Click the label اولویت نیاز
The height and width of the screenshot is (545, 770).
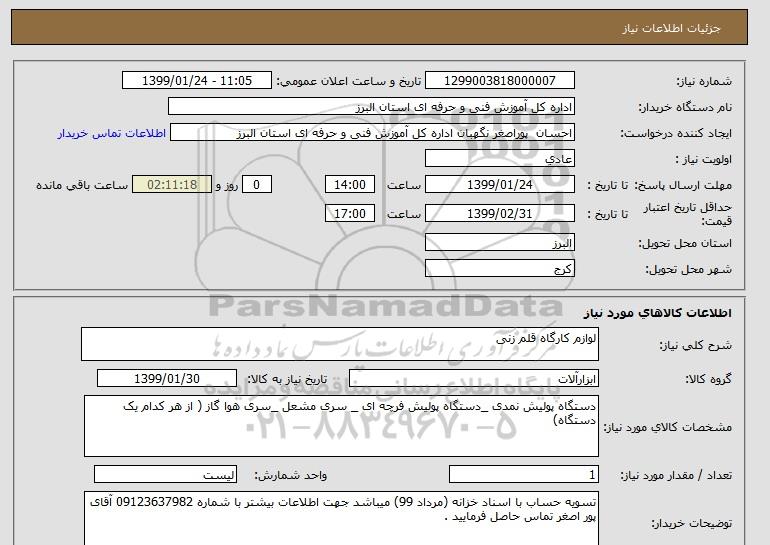704,160
